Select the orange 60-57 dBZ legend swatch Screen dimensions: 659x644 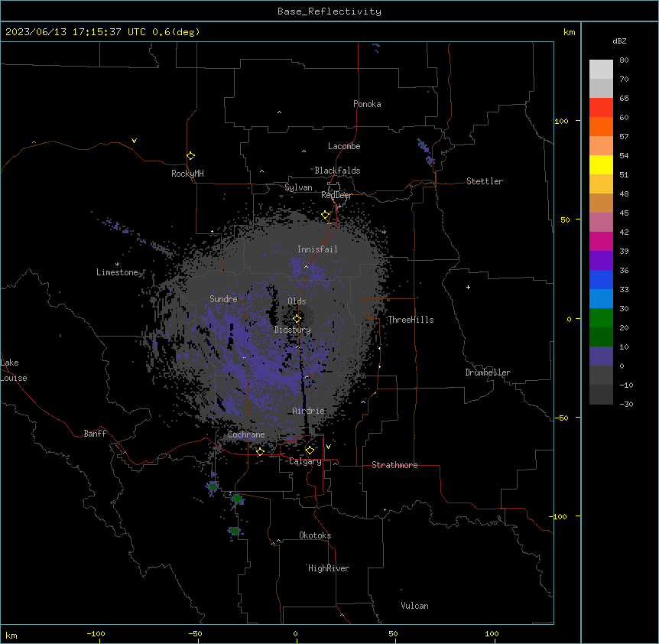click(601, 126)
